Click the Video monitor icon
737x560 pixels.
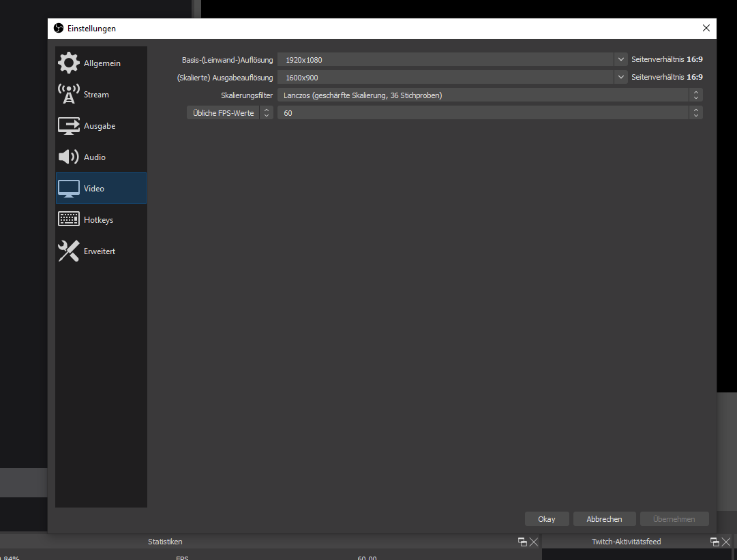coord(68,188)
